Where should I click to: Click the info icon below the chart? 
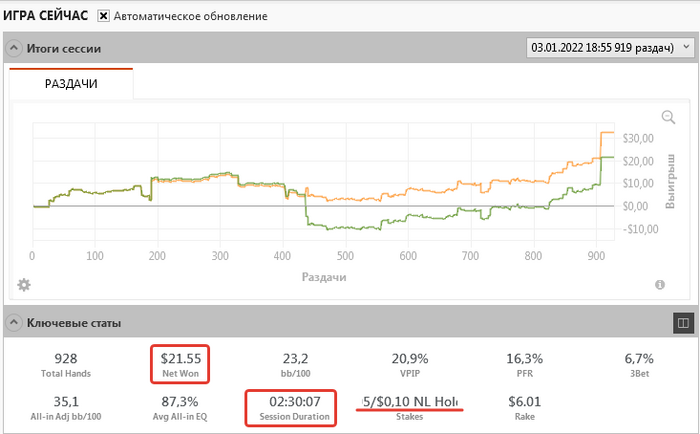click(660, 285)
